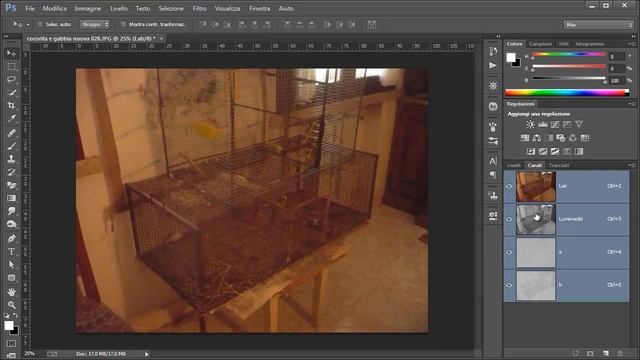Click the hue slider in Colore panel
The height and width of the screenshot is (360, 640).
coord(569,55)
